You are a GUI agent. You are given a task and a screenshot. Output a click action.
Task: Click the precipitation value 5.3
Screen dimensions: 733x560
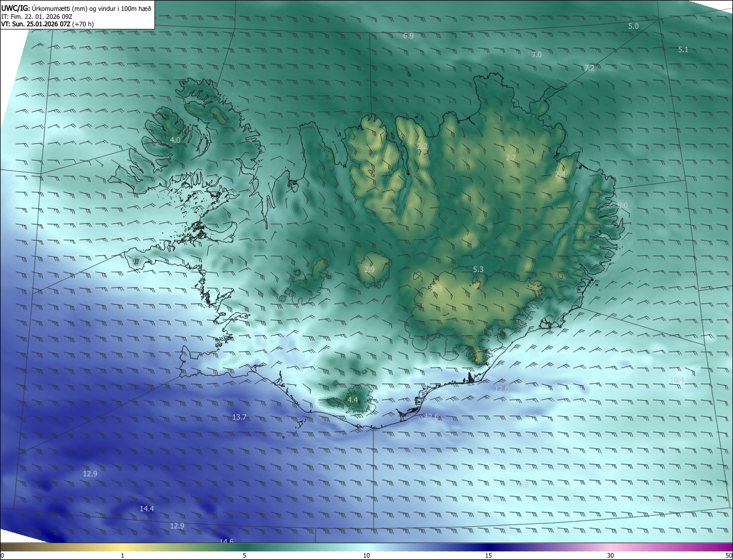point(478,269)
